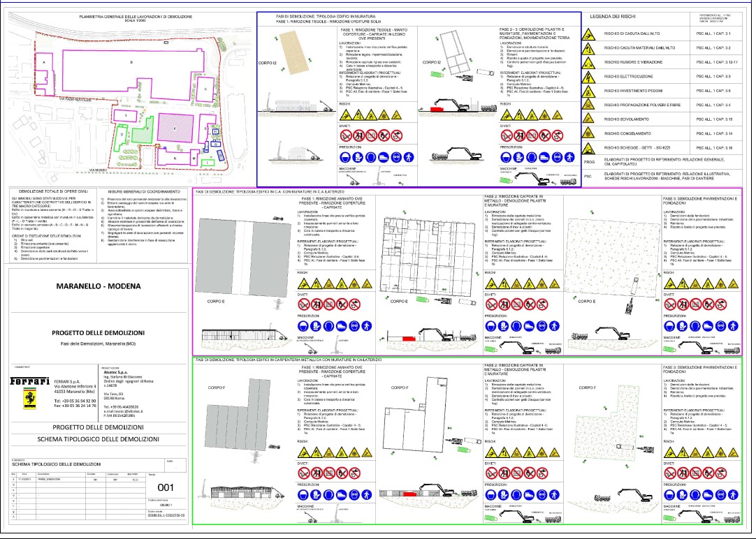The width and height of the screenshot is (756, 539).
Task: Click the Alcotec email address in title block
Action: coord(125,413)
